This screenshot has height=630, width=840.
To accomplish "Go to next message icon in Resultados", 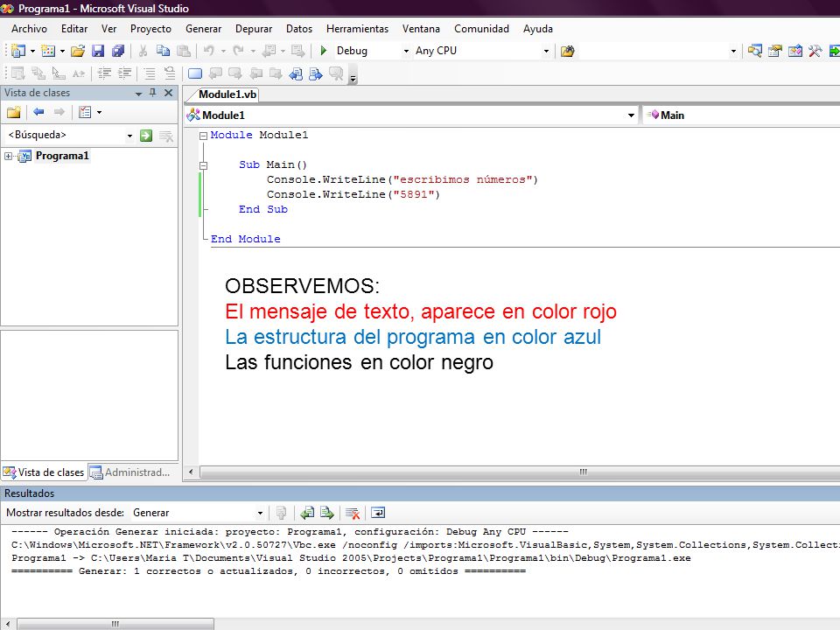I will pos(326,514).
